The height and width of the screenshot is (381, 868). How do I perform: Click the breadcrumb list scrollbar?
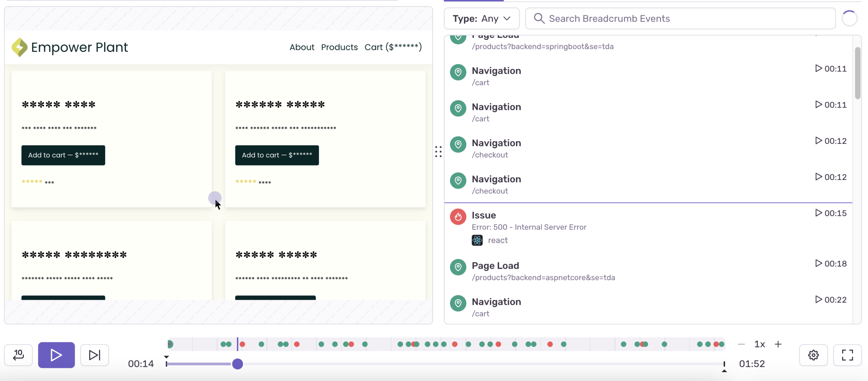(858, 73)
